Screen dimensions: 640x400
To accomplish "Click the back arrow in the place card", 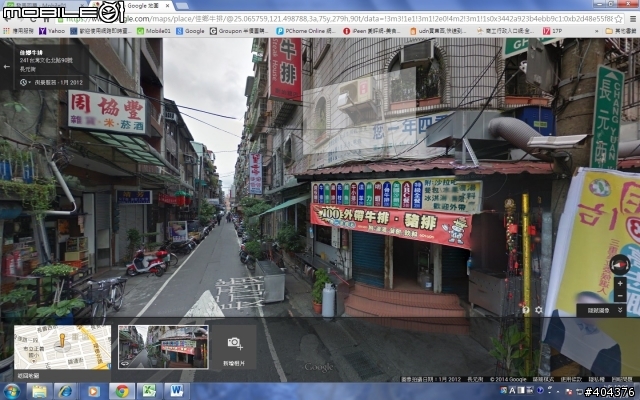I will (x=7, y=67).
